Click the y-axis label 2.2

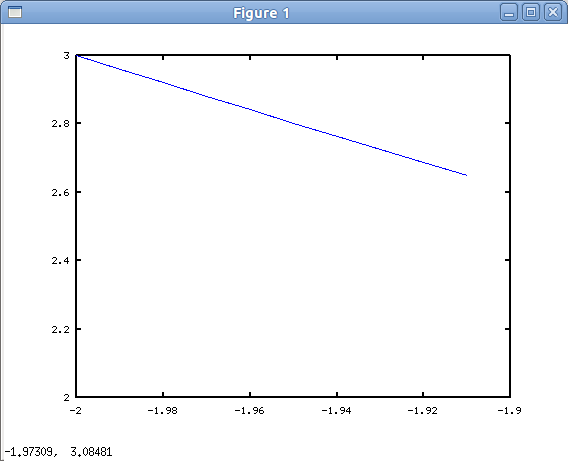click(61, 329)
